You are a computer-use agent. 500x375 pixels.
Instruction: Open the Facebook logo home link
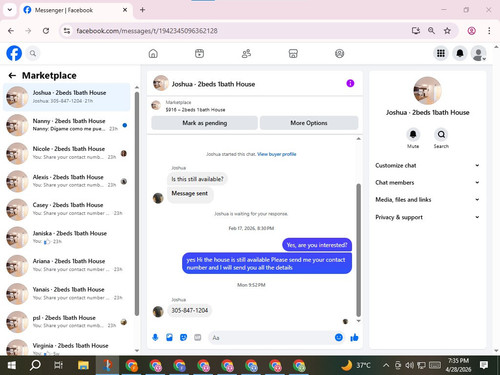(14, 53)
